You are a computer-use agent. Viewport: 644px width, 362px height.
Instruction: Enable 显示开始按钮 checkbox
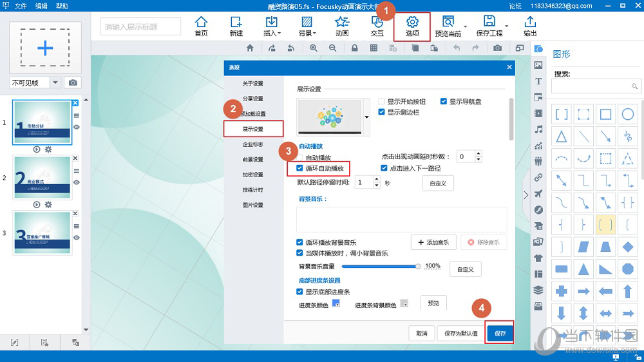pyautogui.click(x=381, y=101)
